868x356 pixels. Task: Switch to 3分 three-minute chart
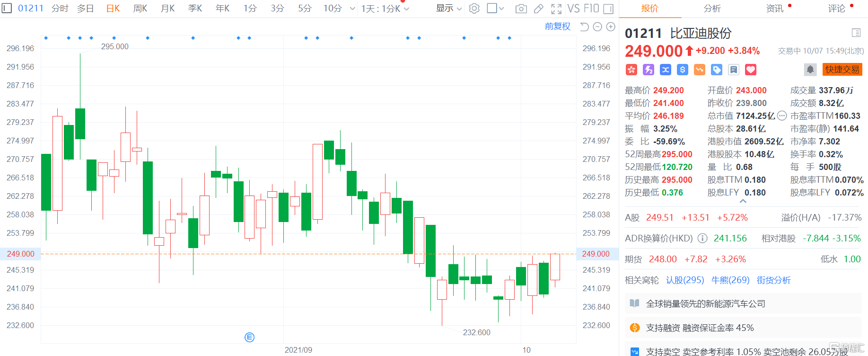pos(278,9)
